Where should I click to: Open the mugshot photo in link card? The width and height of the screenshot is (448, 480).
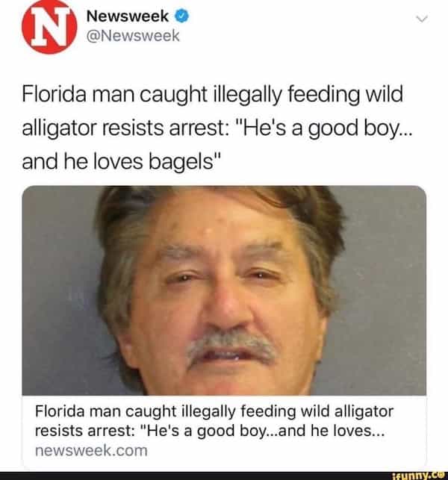click(x=224, y=290)
